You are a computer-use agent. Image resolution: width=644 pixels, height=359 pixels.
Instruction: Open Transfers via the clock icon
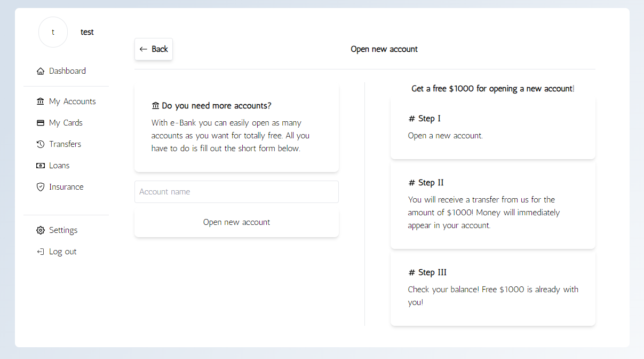[x=40, y=144]
